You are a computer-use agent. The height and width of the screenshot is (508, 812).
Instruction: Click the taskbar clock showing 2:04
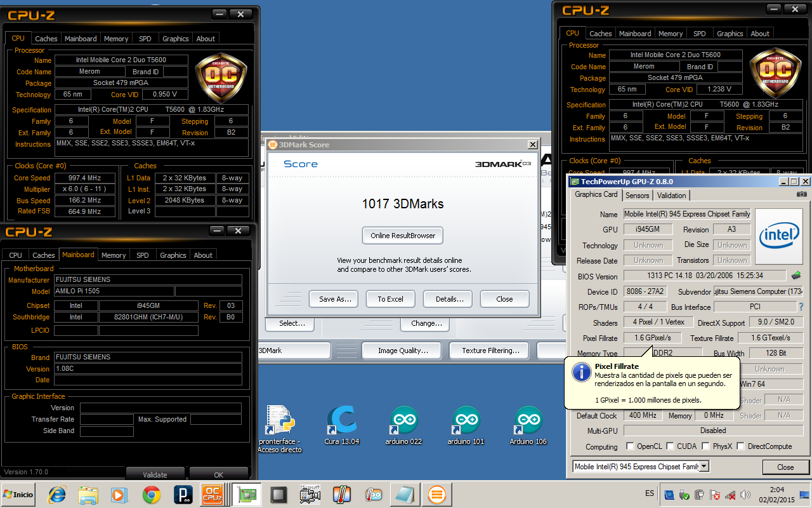coord(778,490)
